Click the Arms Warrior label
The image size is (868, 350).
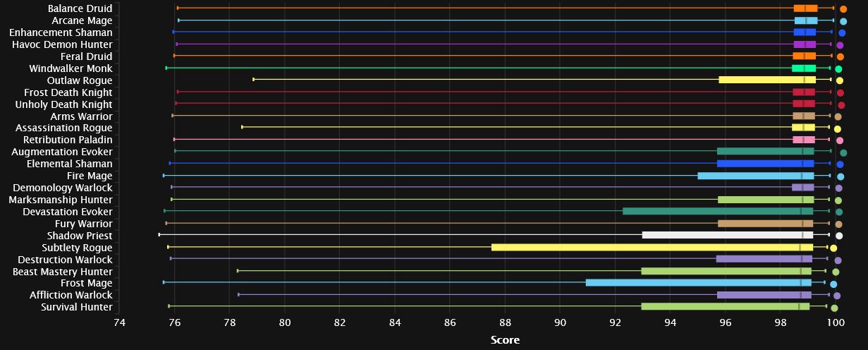[82, 116]
